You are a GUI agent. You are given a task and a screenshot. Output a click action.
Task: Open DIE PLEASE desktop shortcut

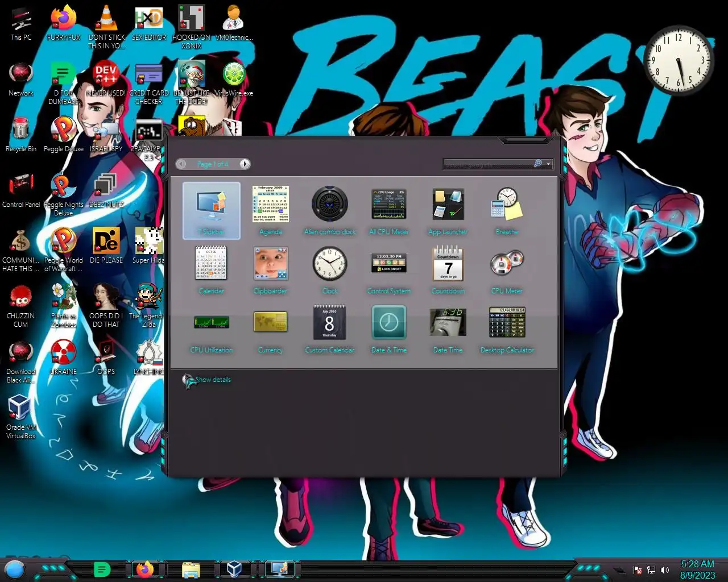click(106, 246)
